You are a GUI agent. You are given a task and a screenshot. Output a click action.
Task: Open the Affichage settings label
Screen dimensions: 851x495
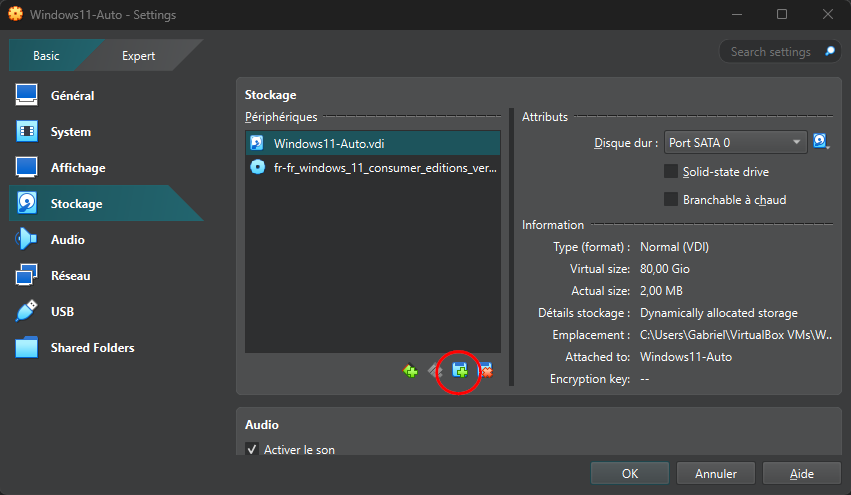[x=78, y=168]
